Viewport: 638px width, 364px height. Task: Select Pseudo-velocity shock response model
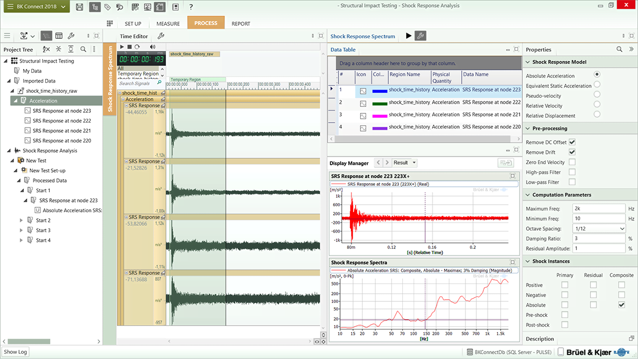597,94
